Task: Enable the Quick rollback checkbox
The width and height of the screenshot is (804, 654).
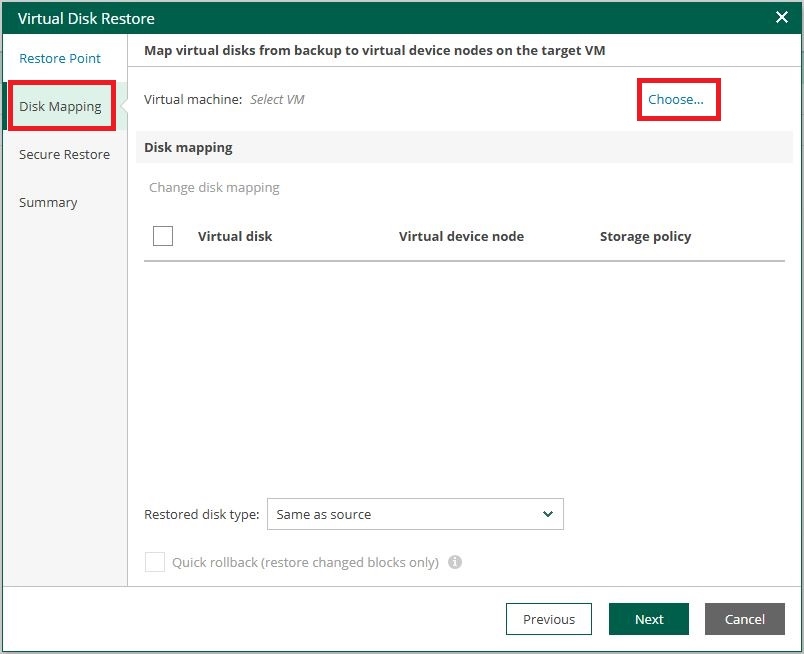Action: click(x=155, y=562)
